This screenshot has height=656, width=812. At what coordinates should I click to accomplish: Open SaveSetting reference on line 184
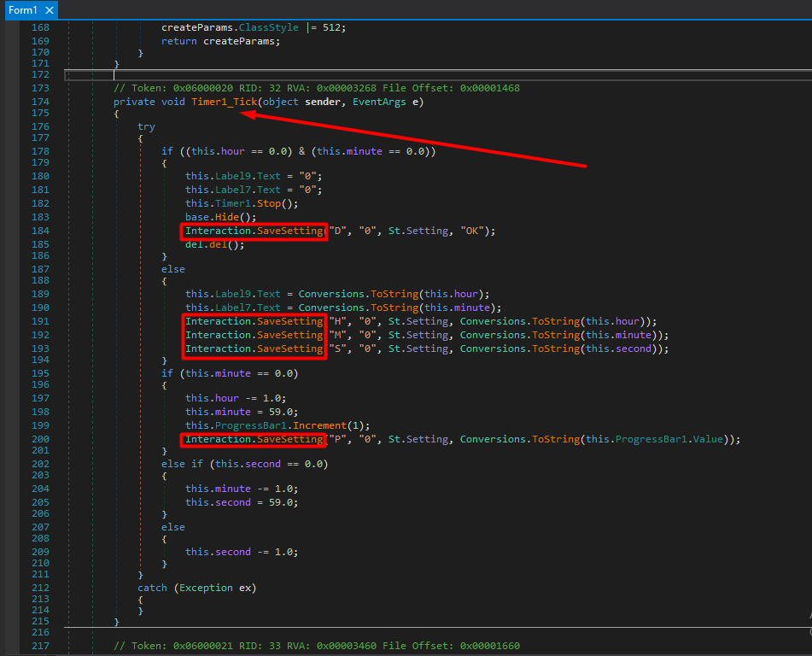coord(290,231)
